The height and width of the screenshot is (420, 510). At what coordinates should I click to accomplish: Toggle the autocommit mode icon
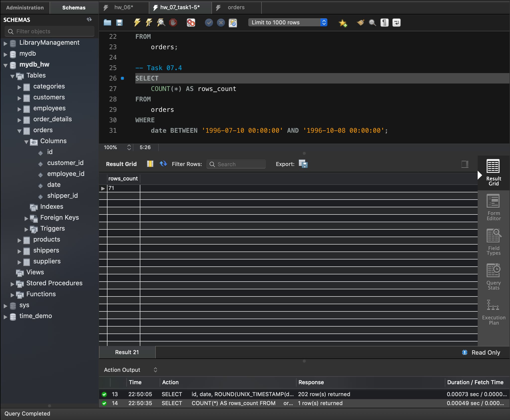(233, 23)
